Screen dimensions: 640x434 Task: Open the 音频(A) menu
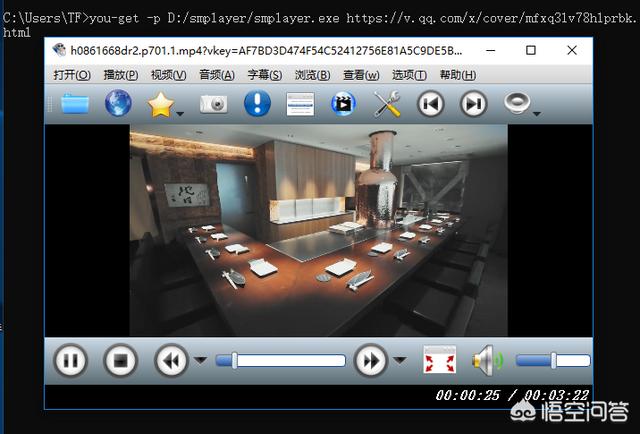(217, 75)
